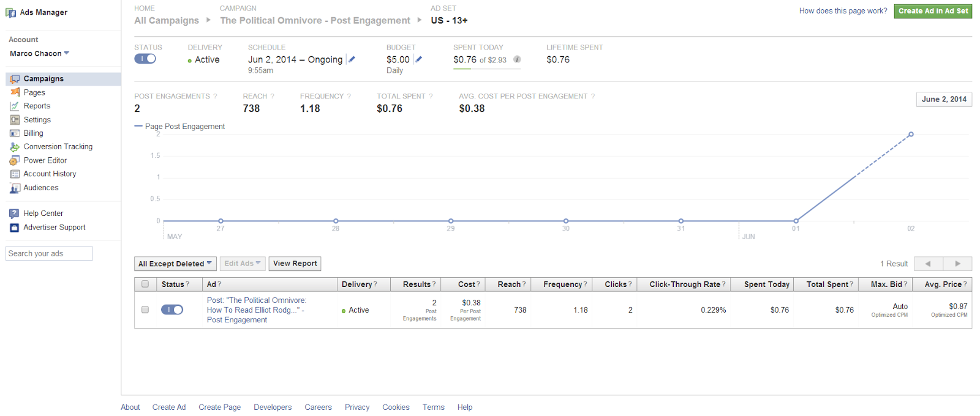Viewport: 980px width, 416px height.
Task: Toggle the ad set status switch
Action: tap(145, 59)
